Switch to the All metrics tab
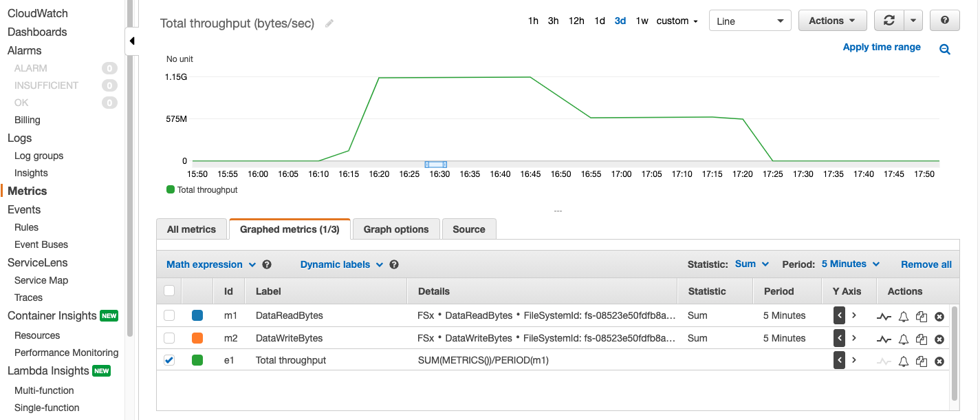 click(191, 229)
